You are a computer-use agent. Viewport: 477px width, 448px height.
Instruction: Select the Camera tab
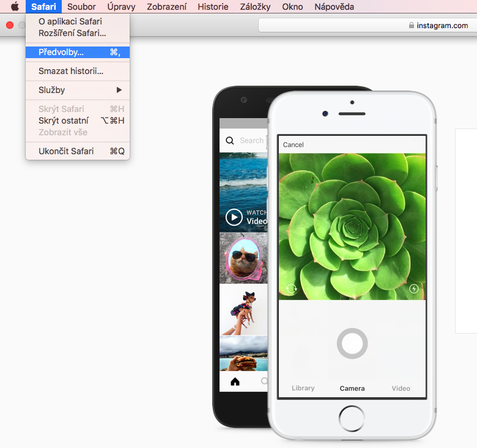point(352,389)
